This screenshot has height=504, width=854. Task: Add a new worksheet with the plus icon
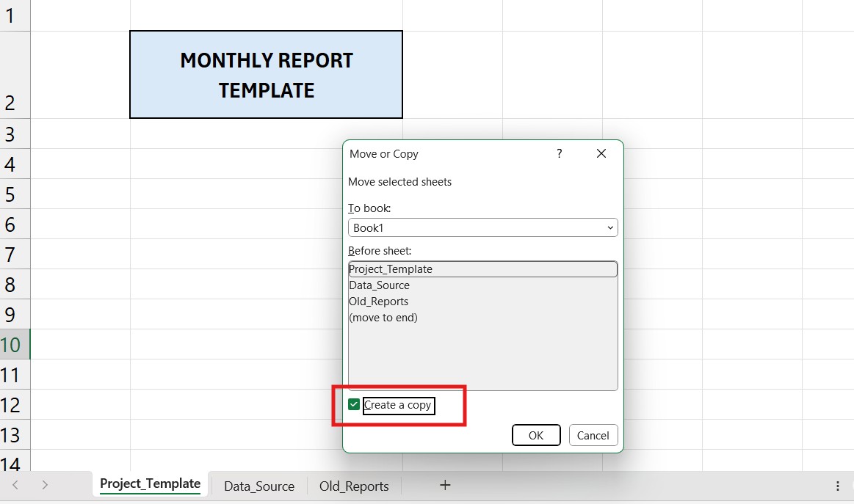pos(445,485)
